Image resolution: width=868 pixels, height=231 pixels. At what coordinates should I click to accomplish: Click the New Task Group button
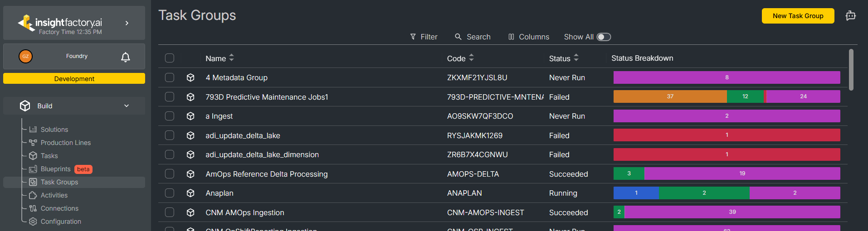798,16
